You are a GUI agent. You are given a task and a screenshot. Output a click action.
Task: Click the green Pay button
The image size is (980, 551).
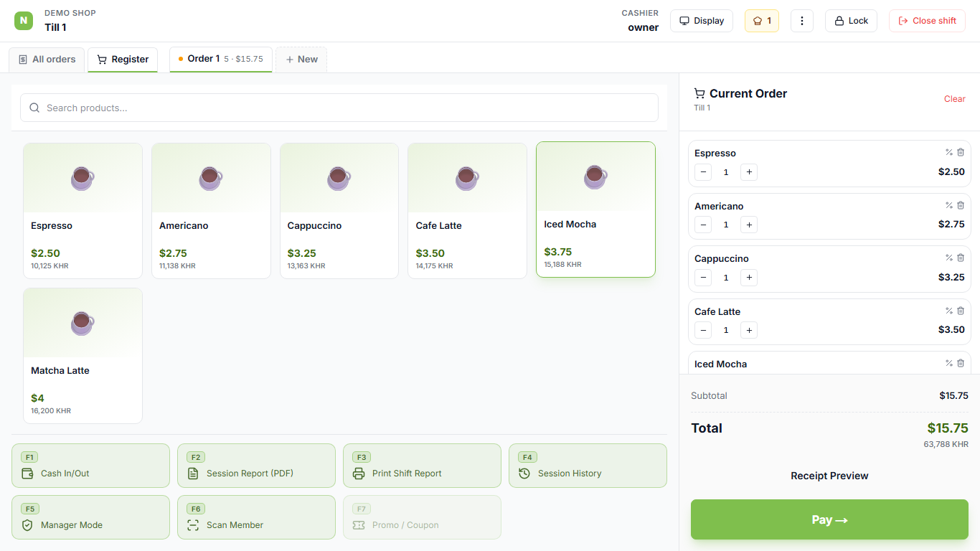click(829, 519)
